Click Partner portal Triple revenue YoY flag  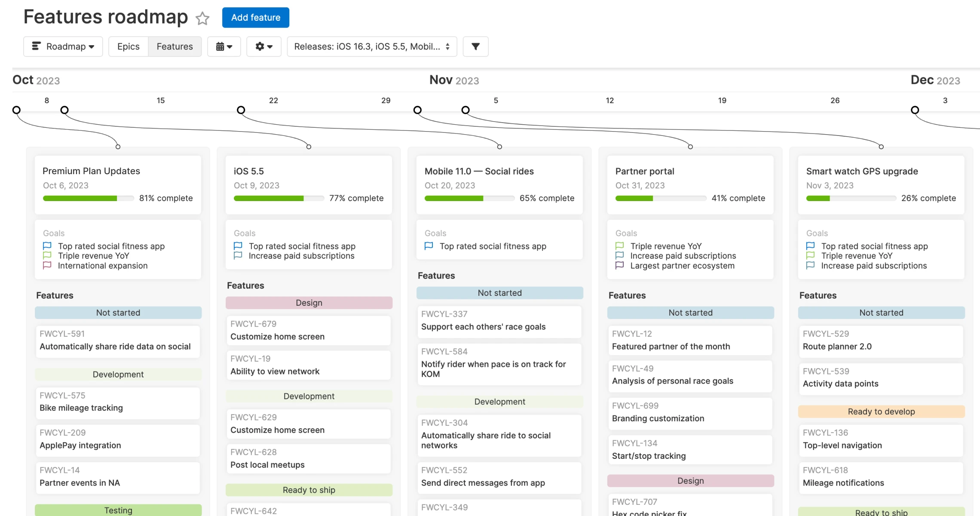point(619,246)
